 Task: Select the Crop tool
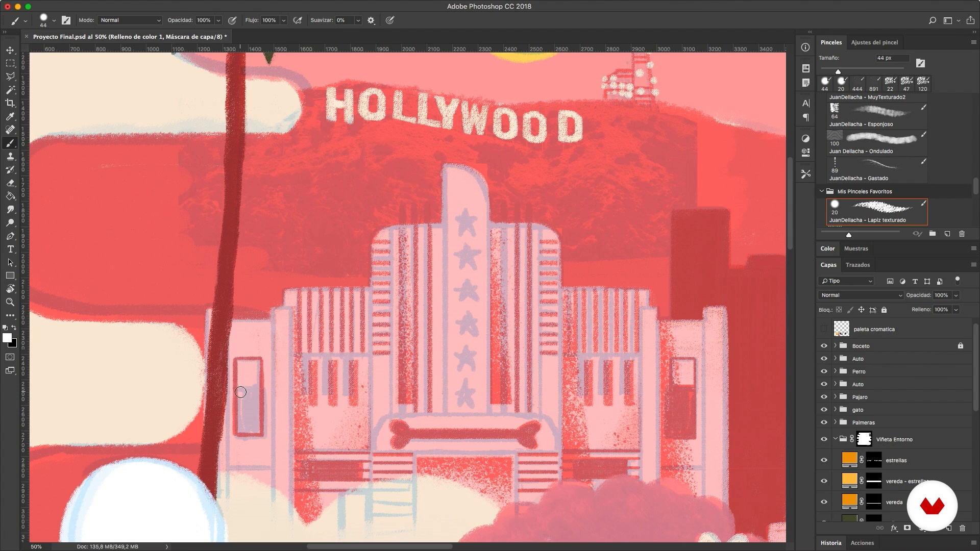[10, 103]
